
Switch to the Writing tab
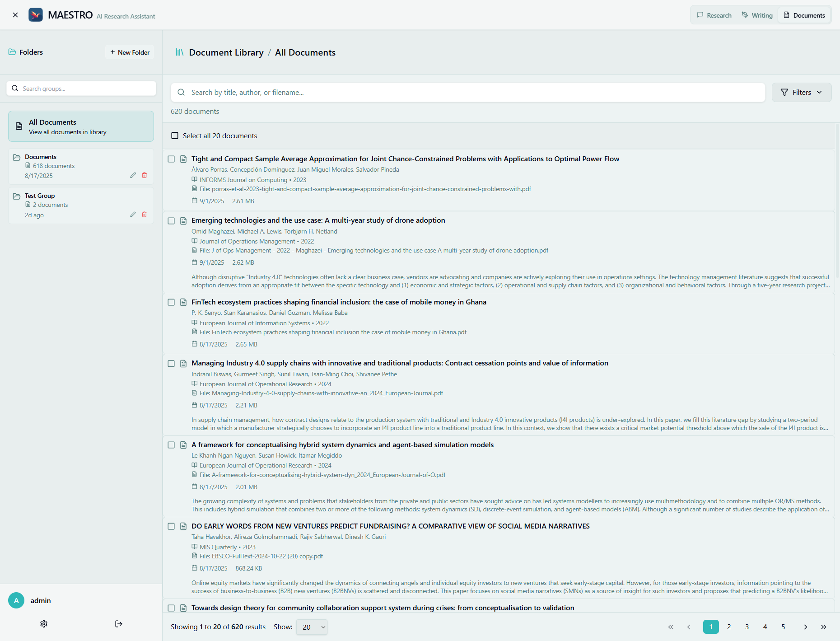pyautogui.click(x=757, y=14)
